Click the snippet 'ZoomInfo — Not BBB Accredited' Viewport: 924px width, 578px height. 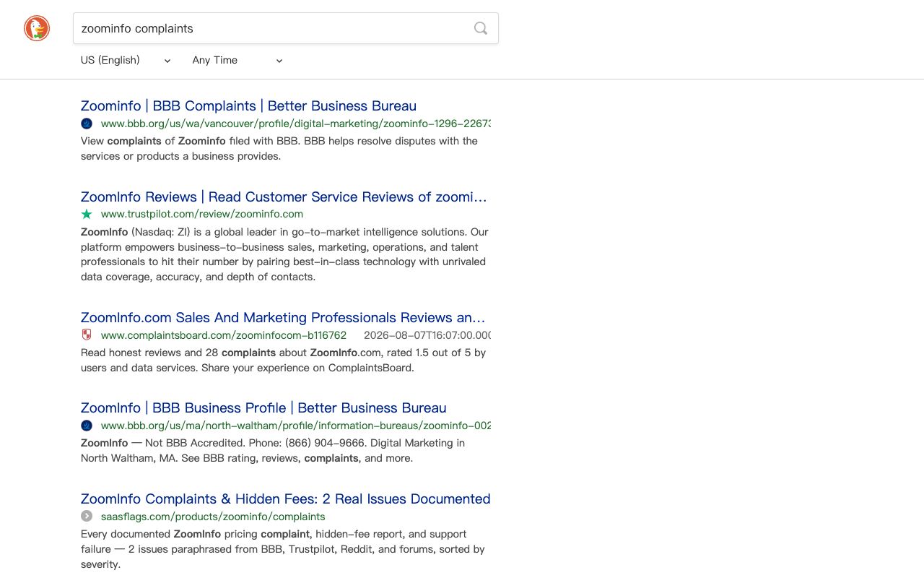coord(273,450)
